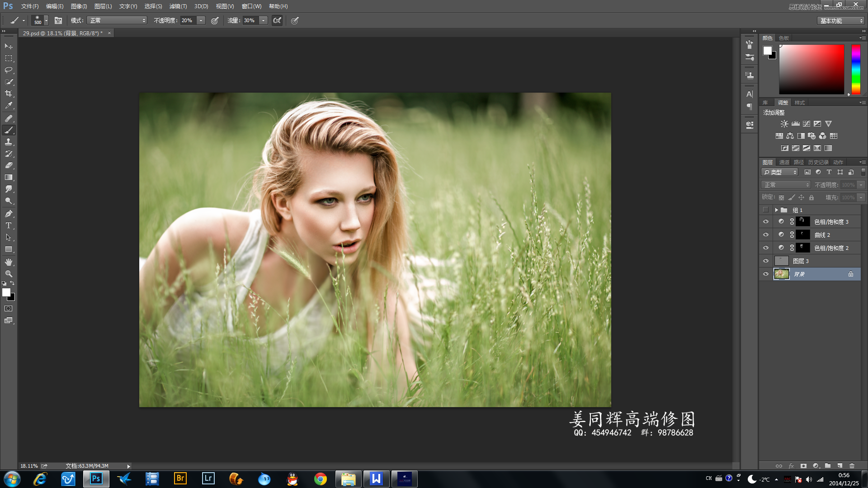Click the delete layer trash icon
The width and height of the screenshot is (868, 488).
(852, 465)
